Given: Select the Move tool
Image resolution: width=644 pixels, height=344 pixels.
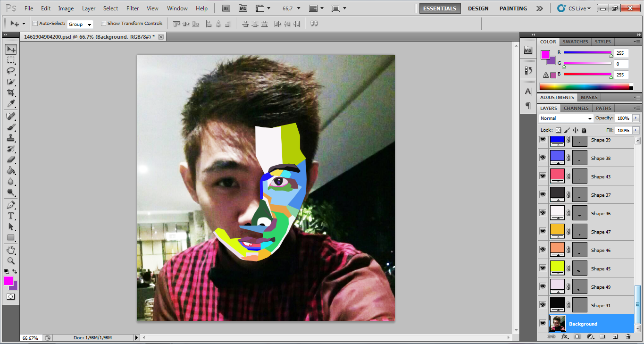Looking at the screenshot, I should point(10,49).
